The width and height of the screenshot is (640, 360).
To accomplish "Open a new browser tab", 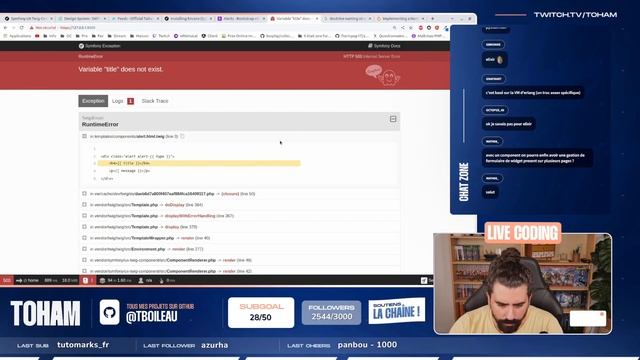I will click(x=433, y=18).
